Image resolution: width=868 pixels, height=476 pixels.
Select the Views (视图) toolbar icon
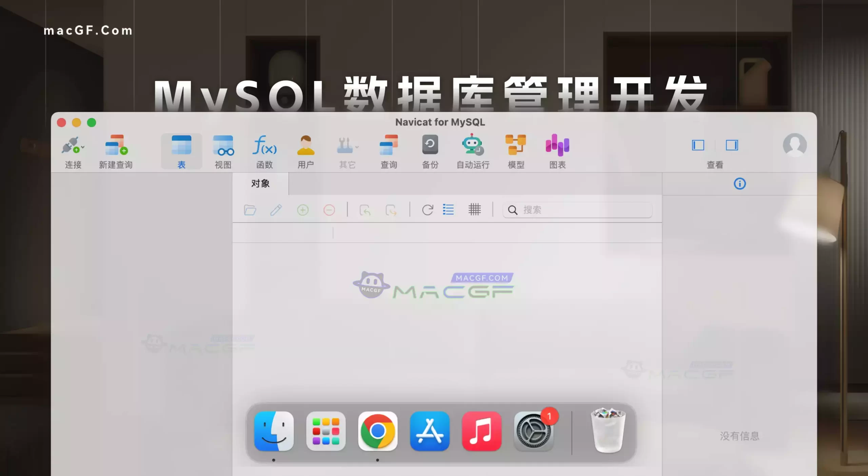click(x=223, y=146)
